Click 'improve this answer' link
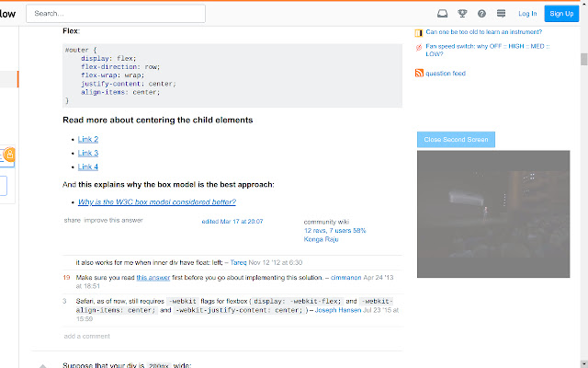This screenshot has height=368, width=588. 113,220
